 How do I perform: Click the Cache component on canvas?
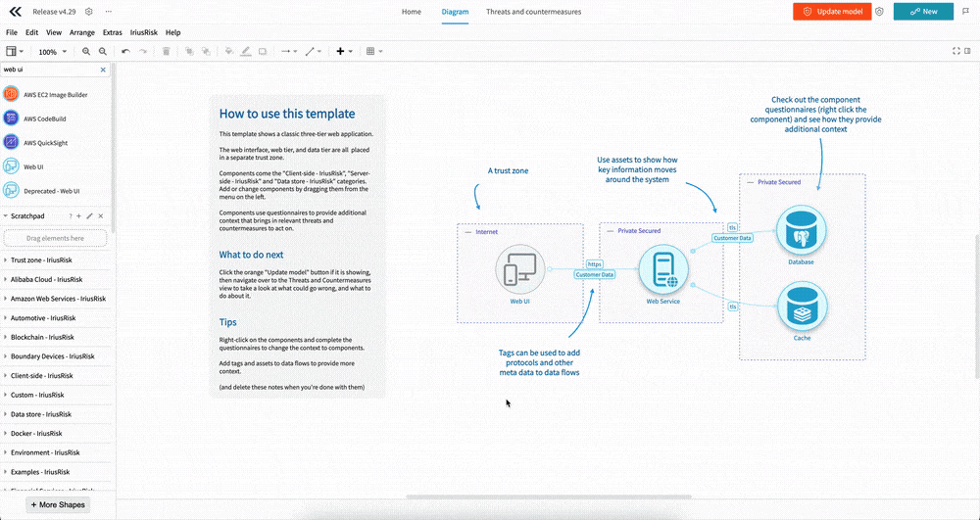pyautogui.click(x=802, y=307)
